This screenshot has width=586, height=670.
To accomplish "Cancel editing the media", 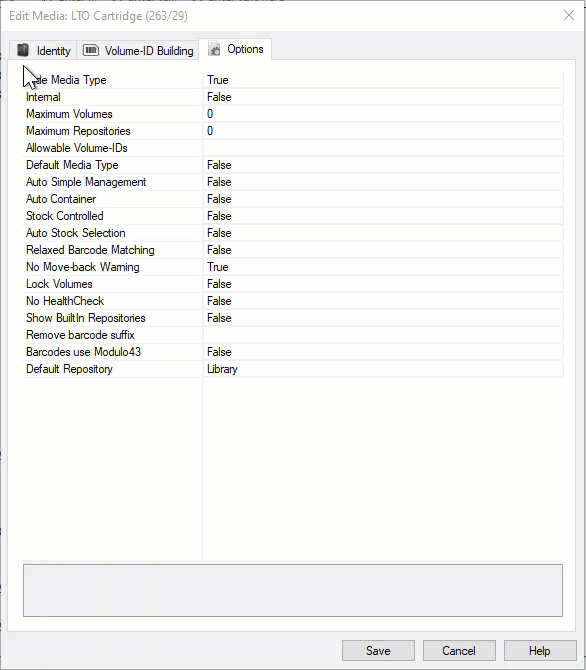I will (x=459, y=650).
